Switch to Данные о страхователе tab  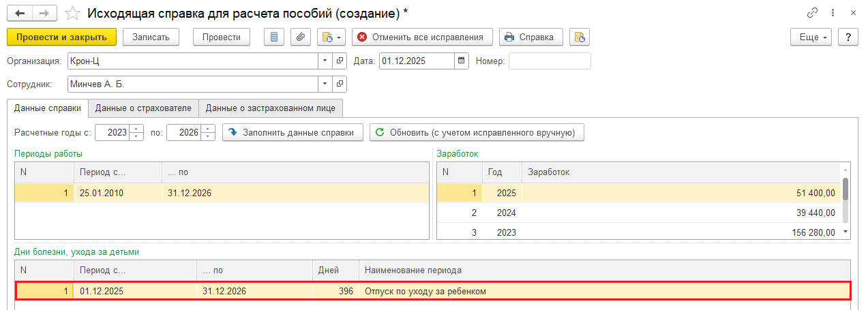pos(144,108)
